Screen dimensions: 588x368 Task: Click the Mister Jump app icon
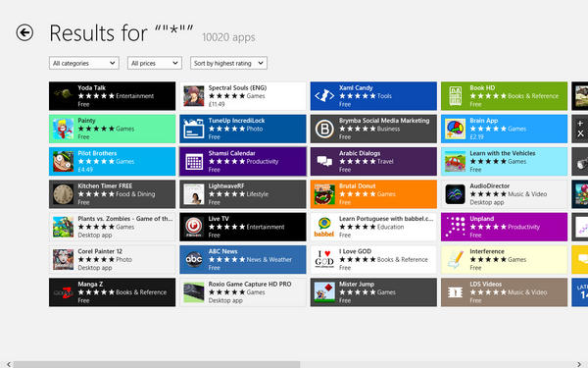[324, 292]
